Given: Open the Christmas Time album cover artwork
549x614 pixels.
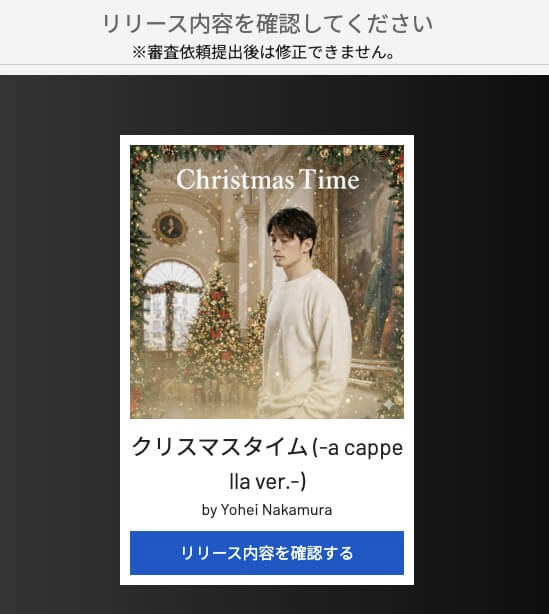Looking at the screenshot, I should [267, 282].
